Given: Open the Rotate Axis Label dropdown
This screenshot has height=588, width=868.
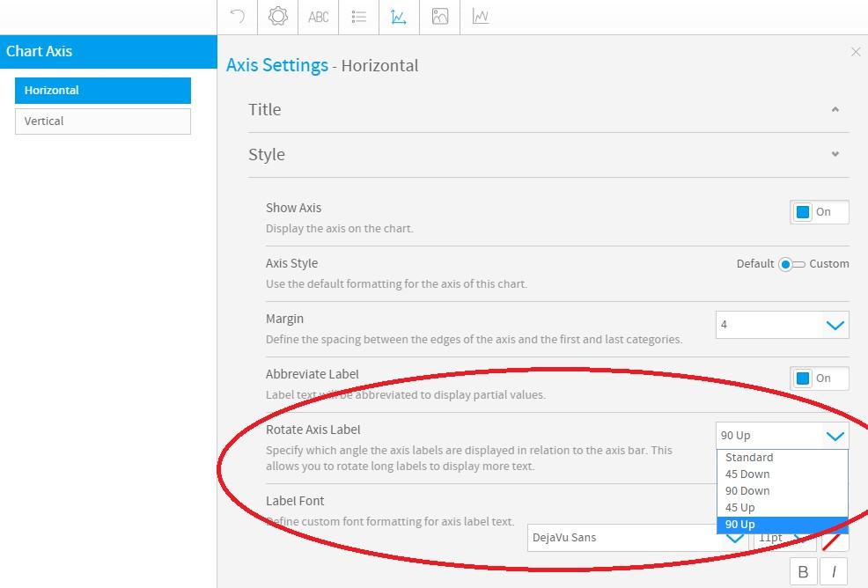Looking at the screenshot, I should pos(783,436).
